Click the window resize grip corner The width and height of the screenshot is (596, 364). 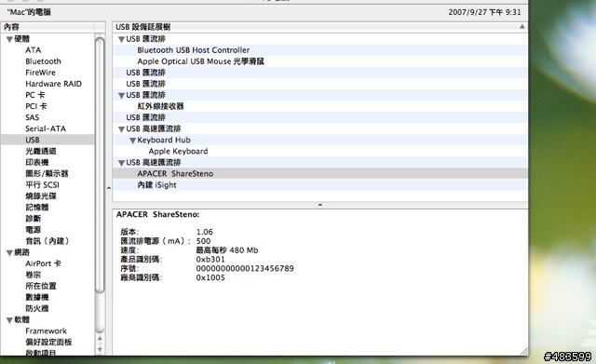coord(523,352)
